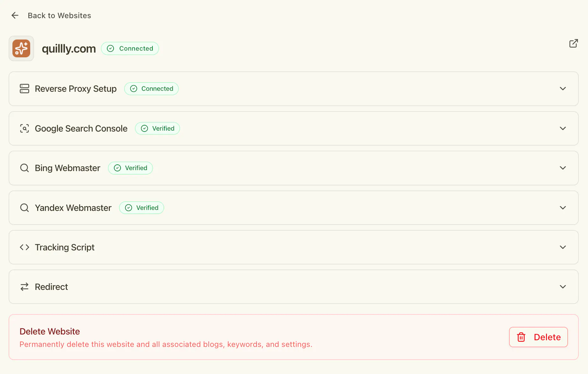Click the permanent deletion warning text
This screenshot has width=588, height=374.
pos(166,344)
